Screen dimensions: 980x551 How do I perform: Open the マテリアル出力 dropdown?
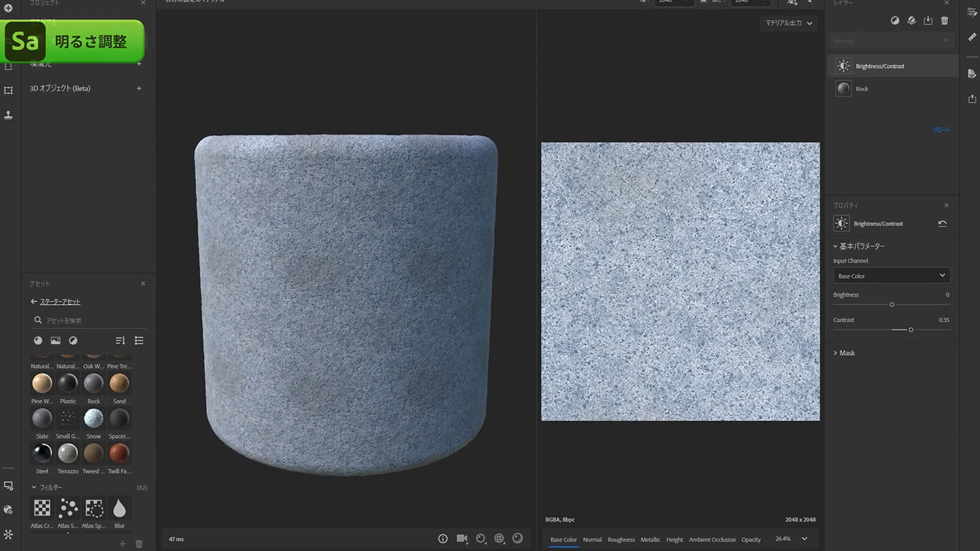[x=789, y=23]
